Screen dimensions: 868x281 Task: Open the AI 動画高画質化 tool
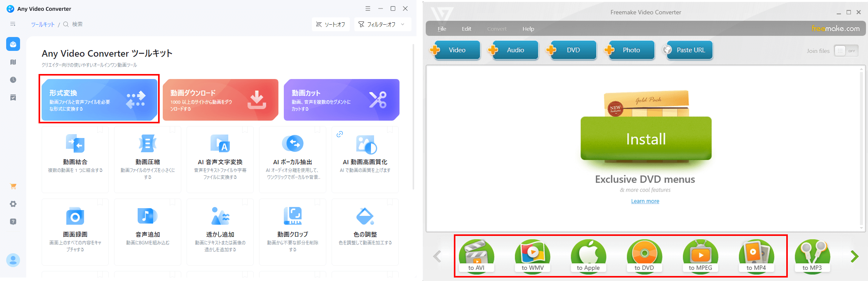click(x=365, y=160)
